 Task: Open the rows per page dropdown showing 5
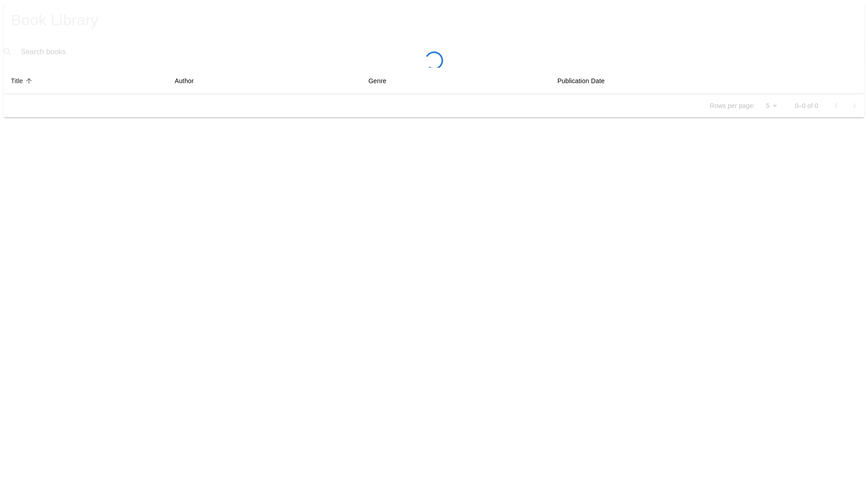[x=768, y=106]
